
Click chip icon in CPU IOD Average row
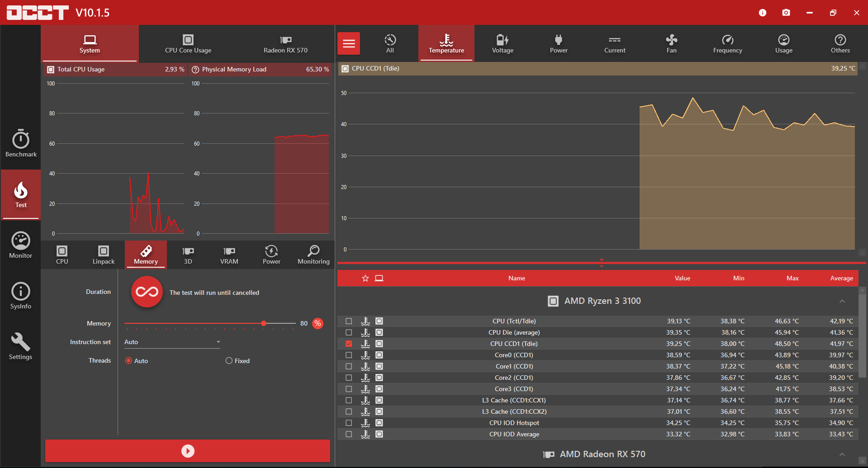click(379, 434)
